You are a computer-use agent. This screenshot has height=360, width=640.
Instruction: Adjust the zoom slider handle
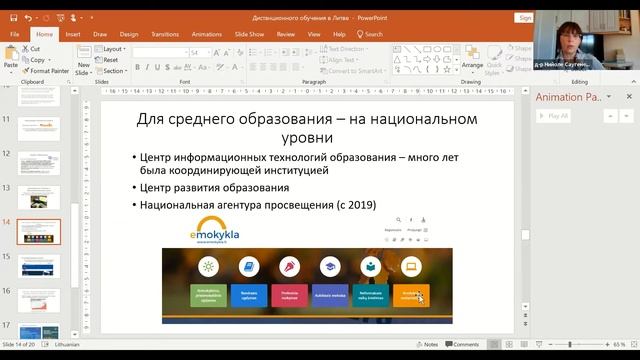[x=570, y=344]
